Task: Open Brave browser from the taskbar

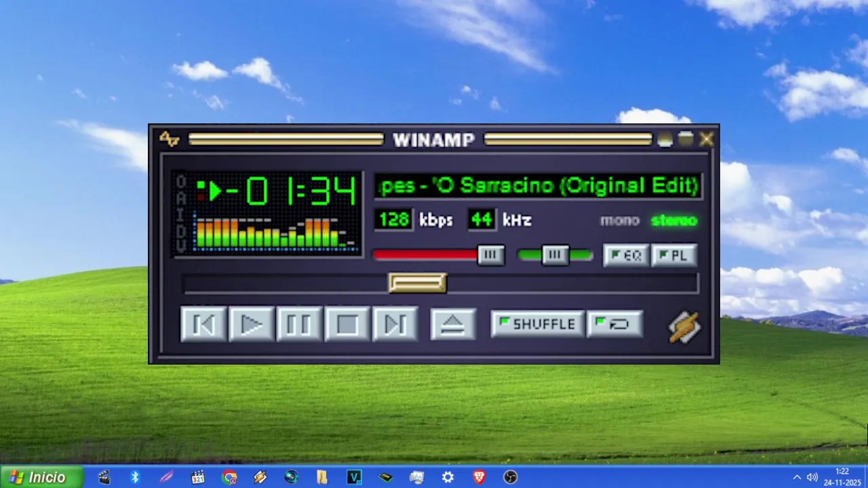Action: [479, 477]
